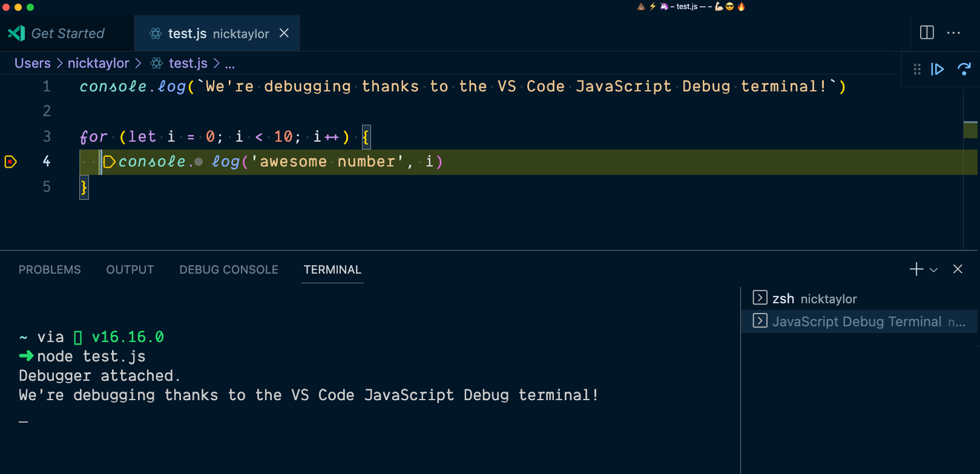Step over using the debug toolbar
Viewport: 980px width, 474px height.
coord(964,69)
